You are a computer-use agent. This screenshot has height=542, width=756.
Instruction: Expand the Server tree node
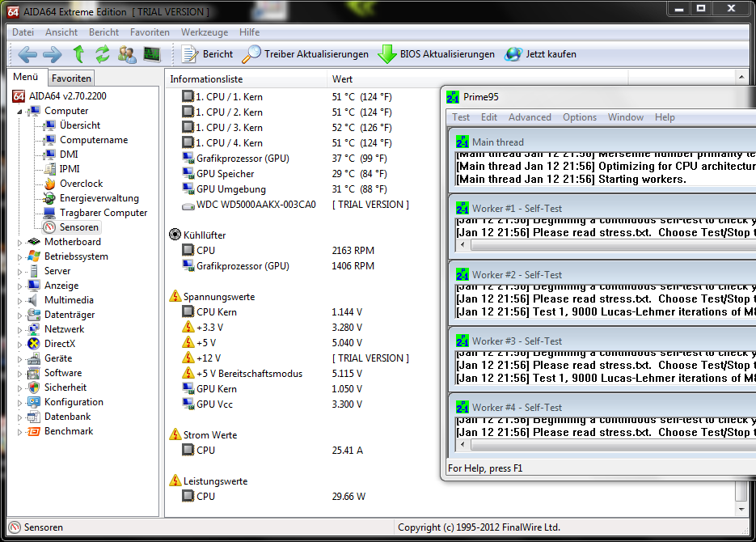pos(19,272)
